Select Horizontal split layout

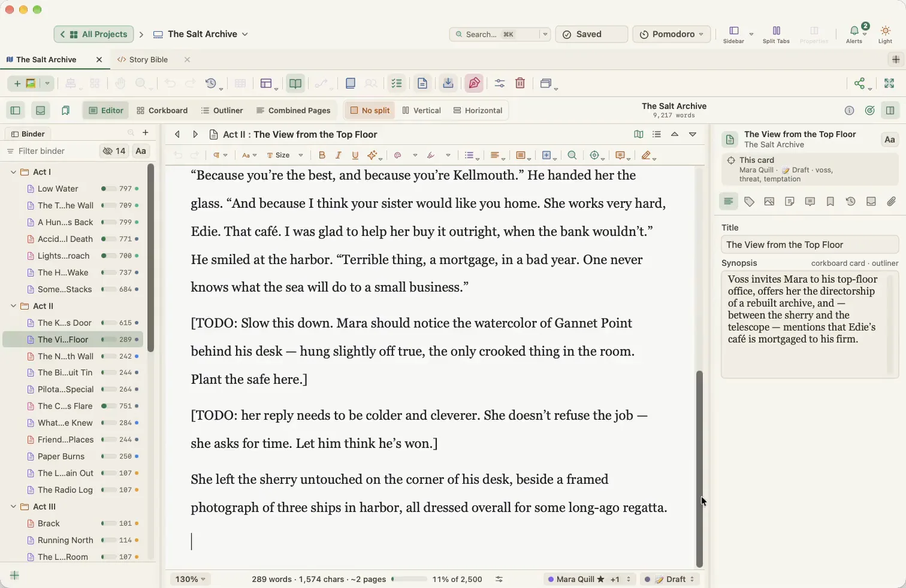click(x=478, y=110)
